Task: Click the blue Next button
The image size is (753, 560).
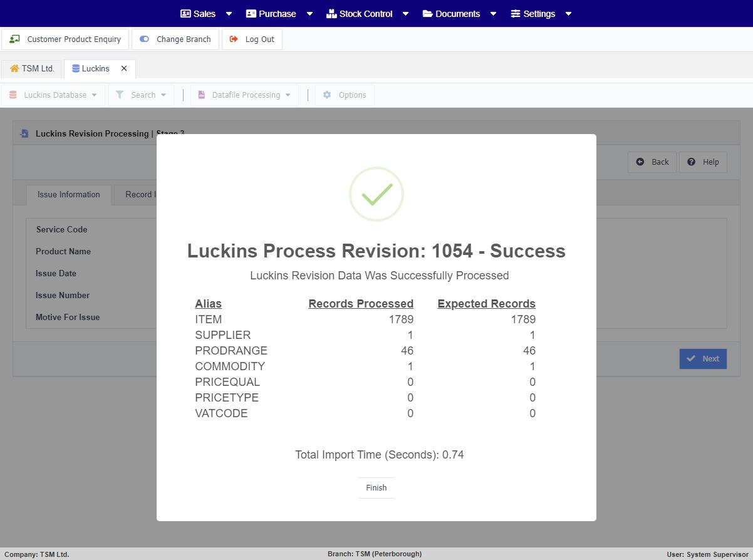Action: pyautogui.click(x=703, y=358)
